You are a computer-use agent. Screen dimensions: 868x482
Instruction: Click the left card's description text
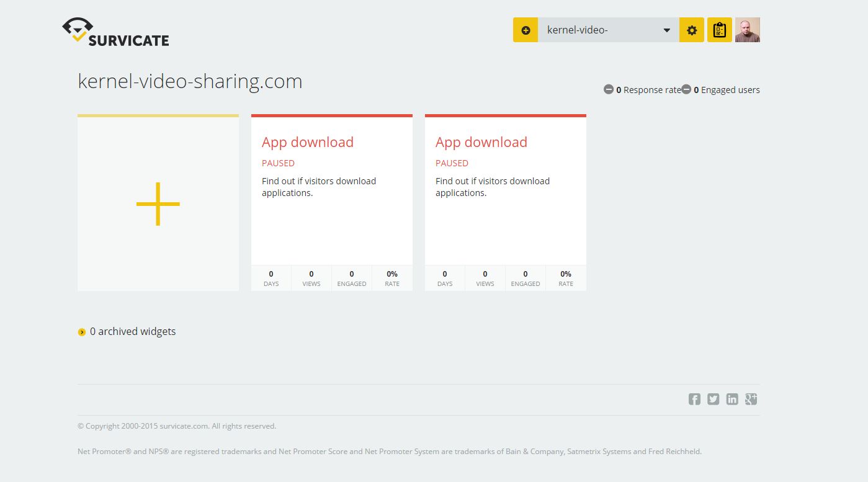(x=319, y=187)
